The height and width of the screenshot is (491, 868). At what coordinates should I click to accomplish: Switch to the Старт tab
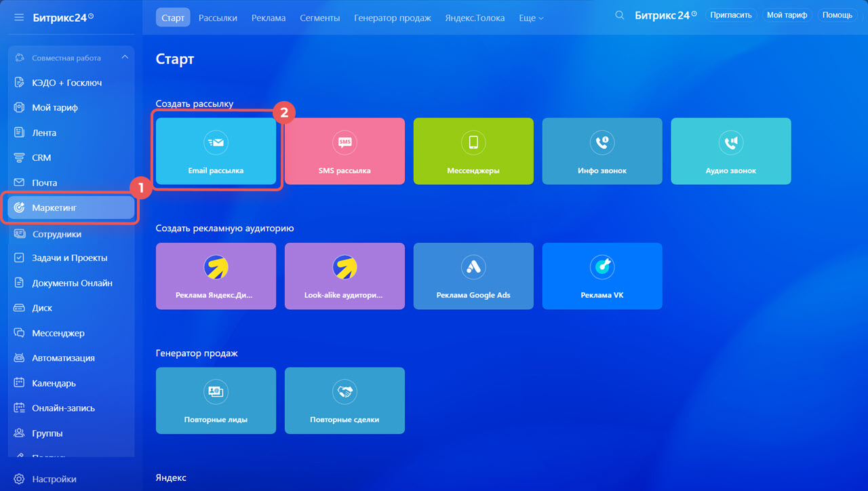click(173, 18)
